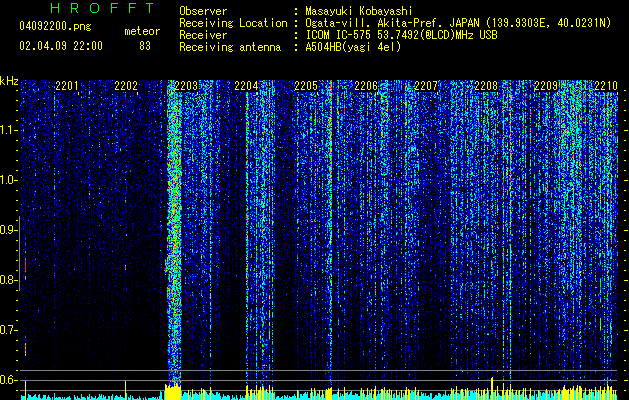Viewport: 629px width, 400px height.
Task: Click the 2202 time marker
Action: (x=126, y=86)
